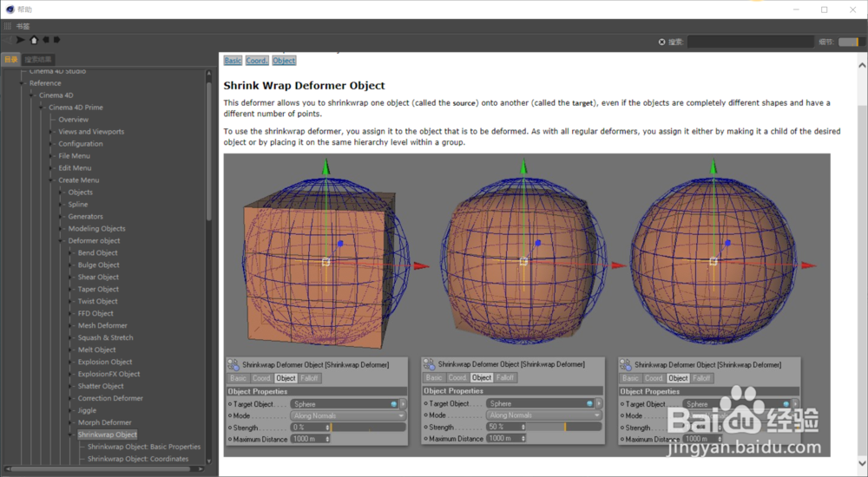This screenshot has width=868, height=477.
Task: Select Objects in the contents tree
Action: [80, 192]
